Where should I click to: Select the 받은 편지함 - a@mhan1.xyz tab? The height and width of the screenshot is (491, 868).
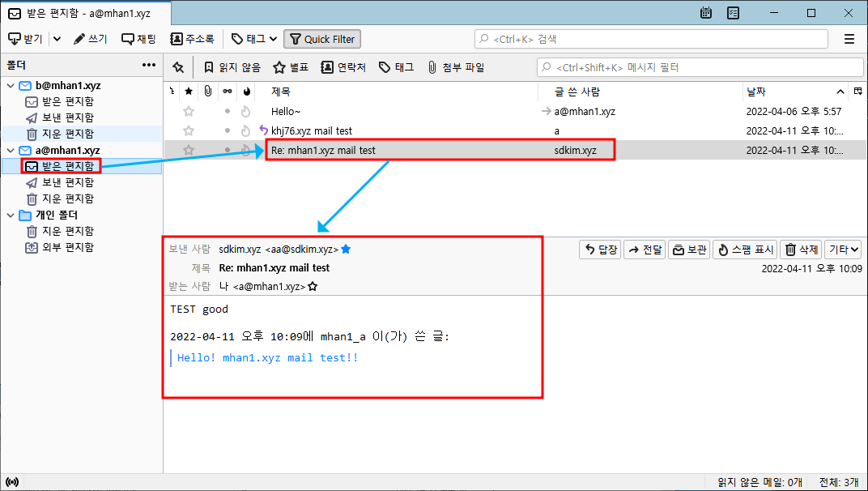tap(86, 13)
